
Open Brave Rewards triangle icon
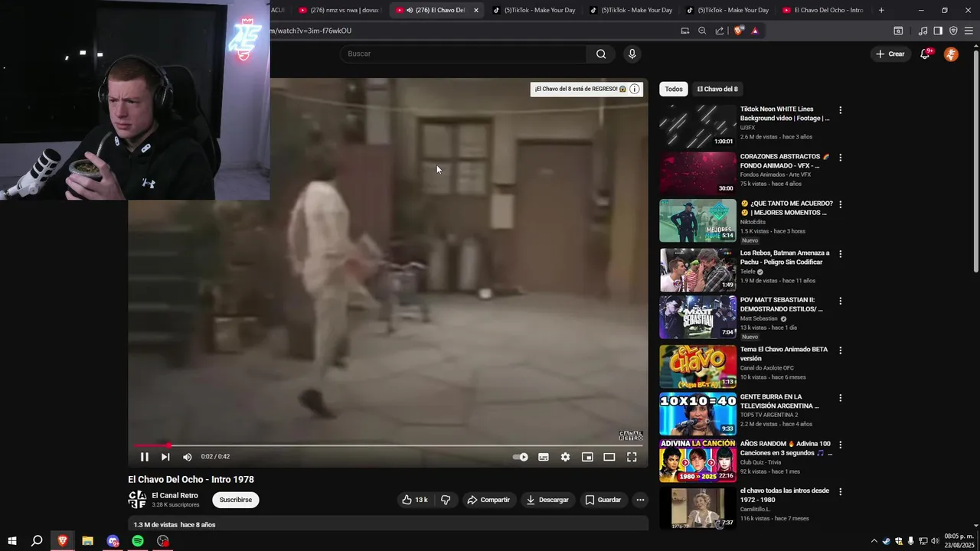[755, 31]
